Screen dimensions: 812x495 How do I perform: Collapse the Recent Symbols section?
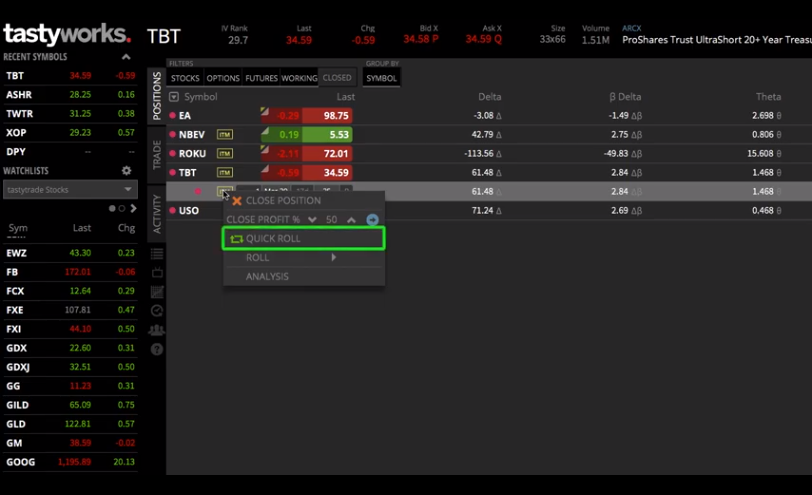(x=126, y=57)
